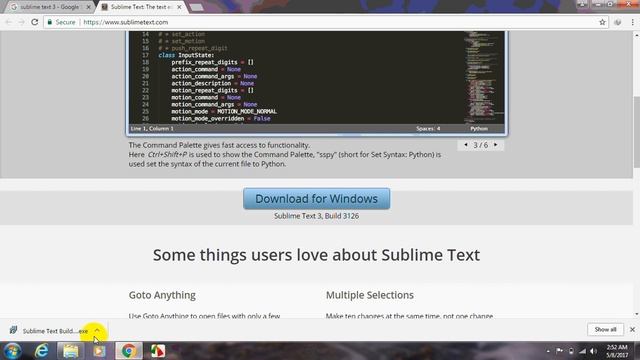This screenshot has height=360, width=640.
Task: Go to previous slide in screenshot carousel
Action: (466, 145)
